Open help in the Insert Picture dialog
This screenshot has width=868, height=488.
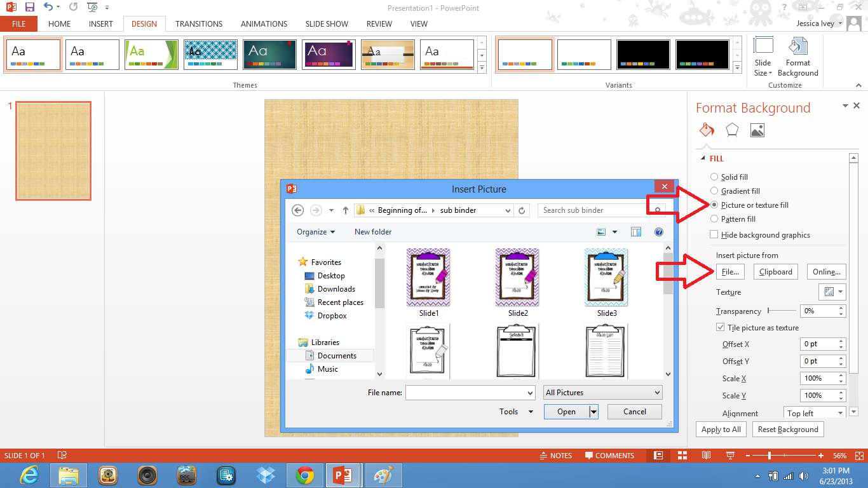(658, 232)
